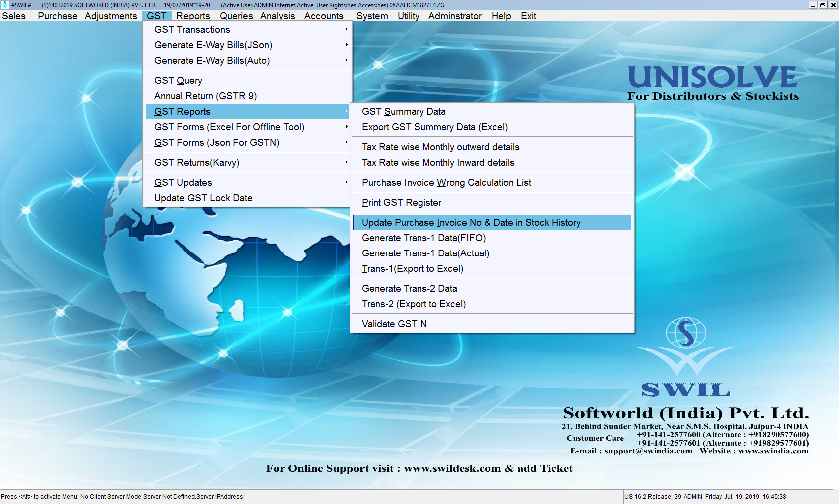Choose Export GST Summary Data (Excel)

pos(492,127)
